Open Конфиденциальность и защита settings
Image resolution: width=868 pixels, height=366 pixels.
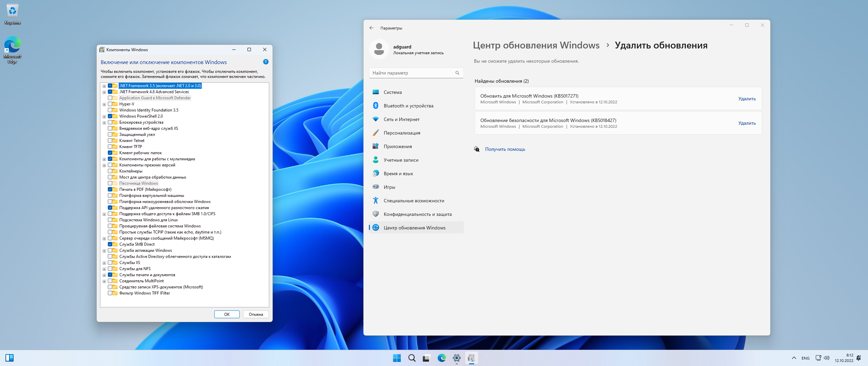[x=416, y=214]
